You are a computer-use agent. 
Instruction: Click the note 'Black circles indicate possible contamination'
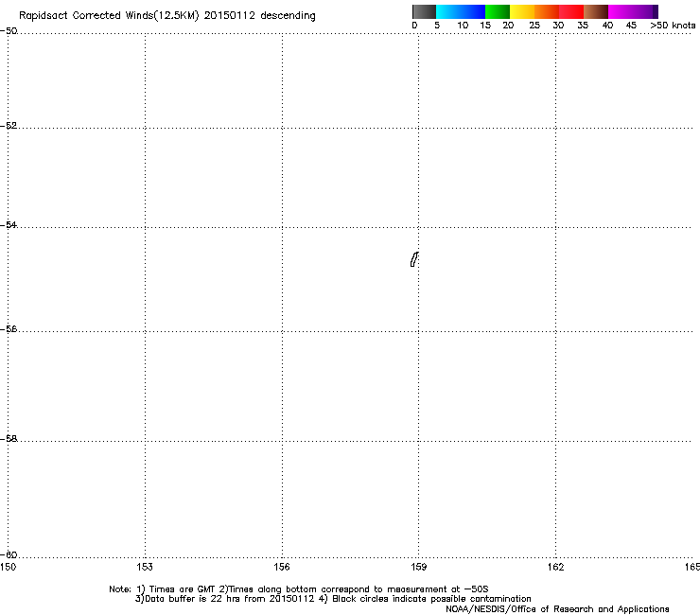[x=431, y=599]
